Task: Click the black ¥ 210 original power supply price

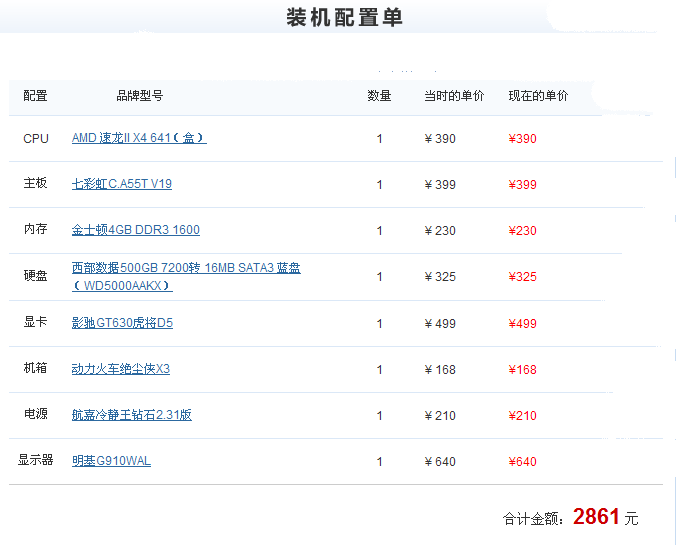Action: coord(440,416)
